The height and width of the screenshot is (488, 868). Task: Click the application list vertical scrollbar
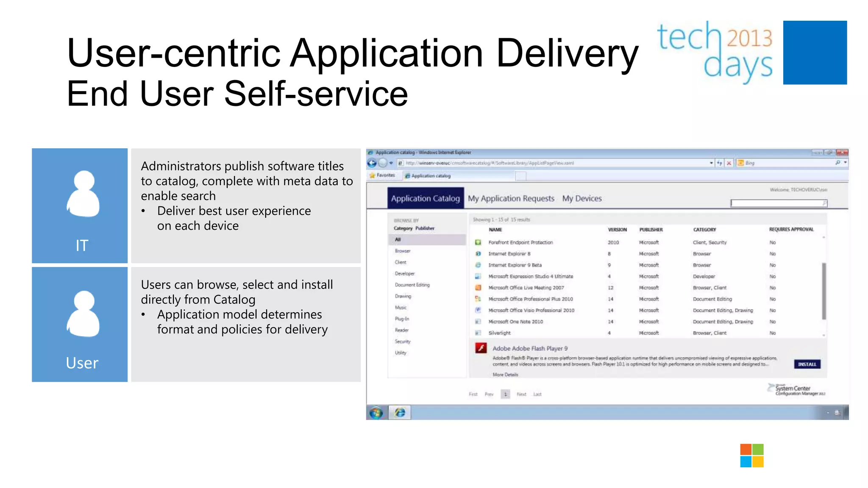824,291
